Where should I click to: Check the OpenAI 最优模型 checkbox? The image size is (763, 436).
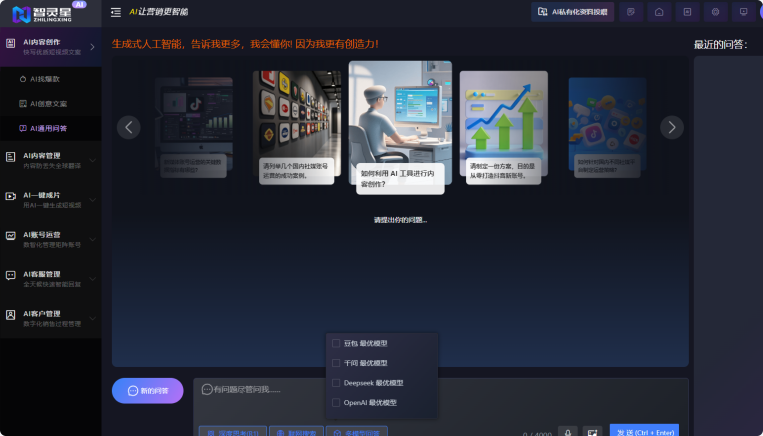(x=336, y=402)
